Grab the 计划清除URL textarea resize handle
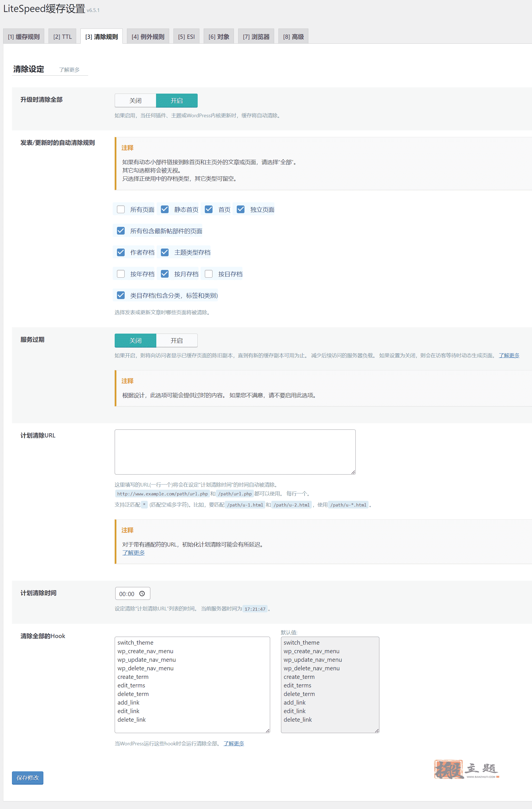532x809 pixels. [353, 472]
